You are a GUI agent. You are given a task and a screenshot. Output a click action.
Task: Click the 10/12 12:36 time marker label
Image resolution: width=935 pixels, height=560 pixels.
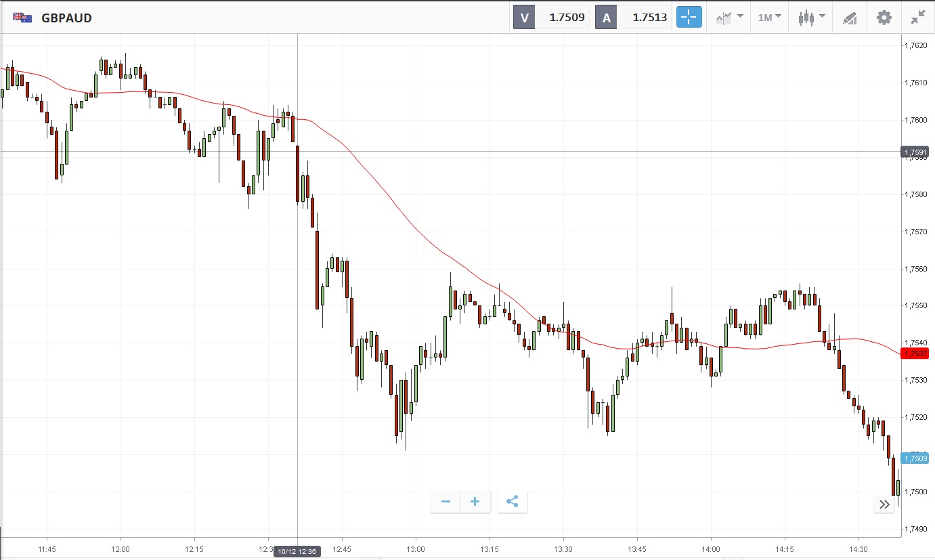(298, 551)
